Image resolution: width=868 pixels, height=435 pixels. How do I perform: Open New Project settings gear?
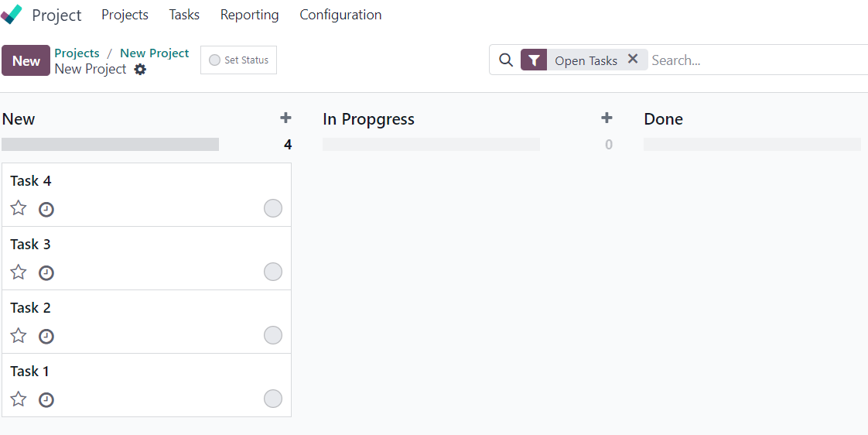(x=141, y=69)
